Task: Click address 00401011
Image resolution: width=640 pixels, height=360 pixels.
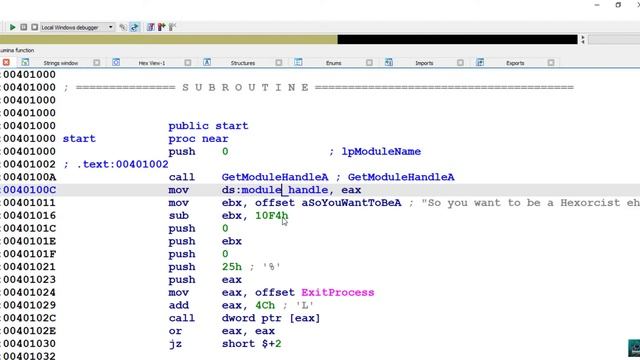Action: [29, 203]
